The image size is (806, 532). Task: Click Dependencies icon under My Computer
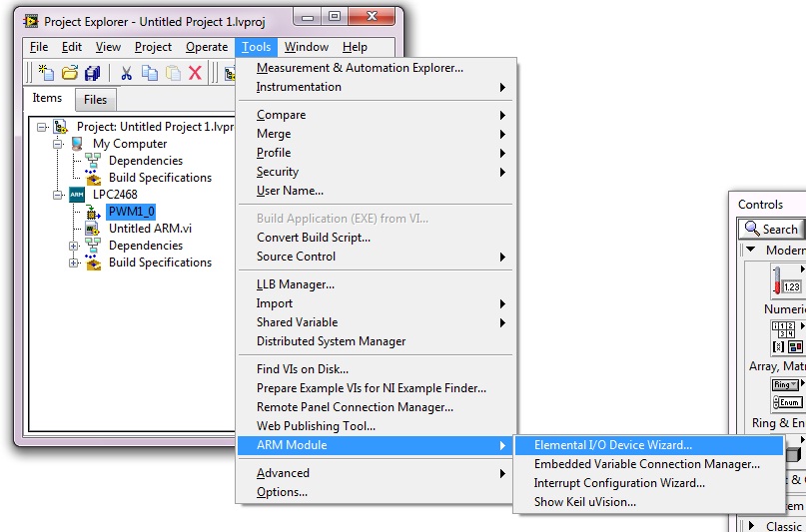click(x=93, y=161)
